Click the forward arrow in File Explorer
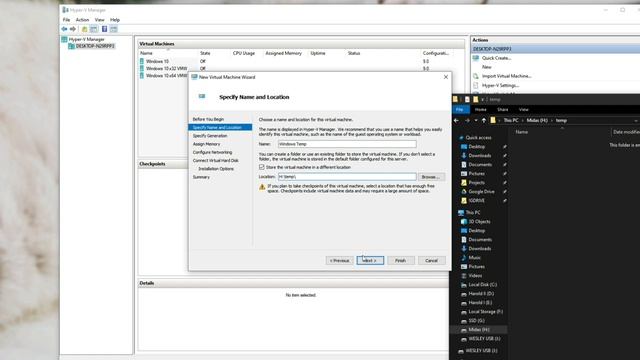Viewport: 640px width, 360px height. click(467, 120)
